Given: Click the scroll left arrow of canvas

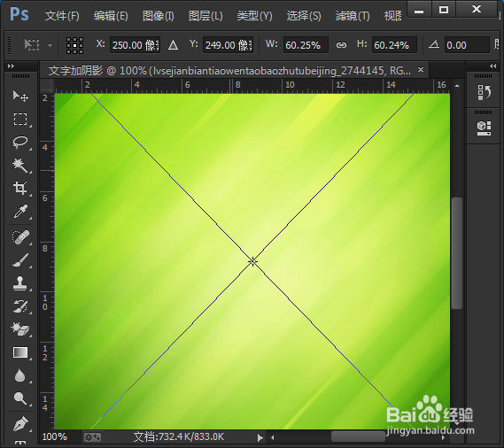Looking at the screenshot, I should [x=273, y=437].
